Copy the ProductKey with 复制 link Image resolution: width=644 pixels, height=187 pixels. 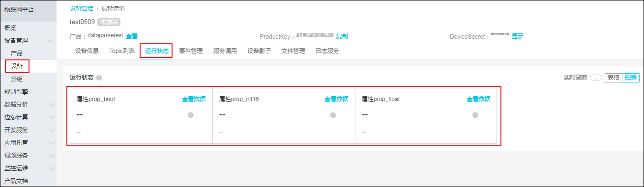pyautogui.click(x=342, y=36)
